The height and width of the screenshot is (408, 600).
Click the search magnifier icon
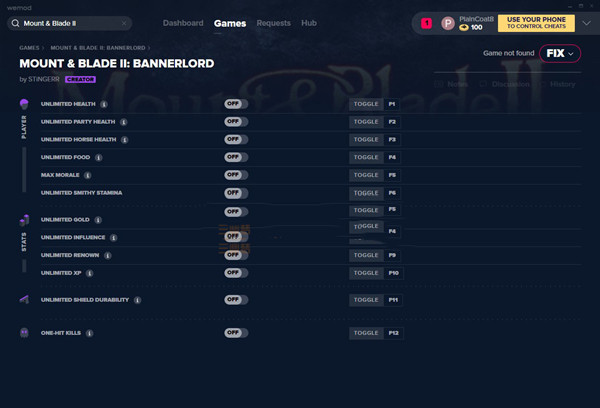pyautogui.click(x=15, y=23)
